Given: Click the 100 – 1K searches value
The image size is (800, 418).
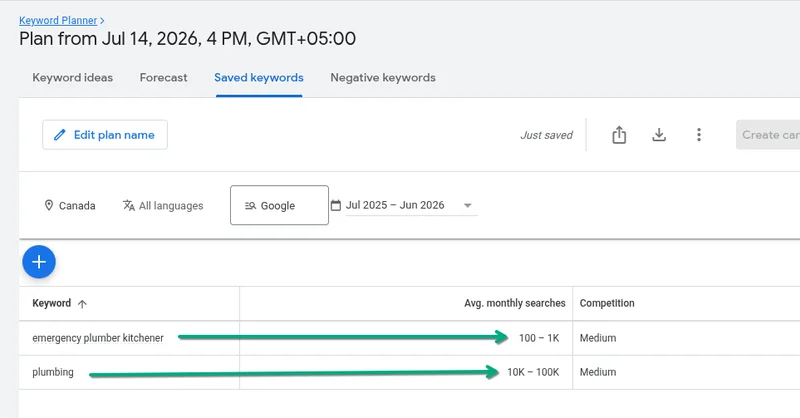Looking at the screenshot, I should click(x=539, y=338).
